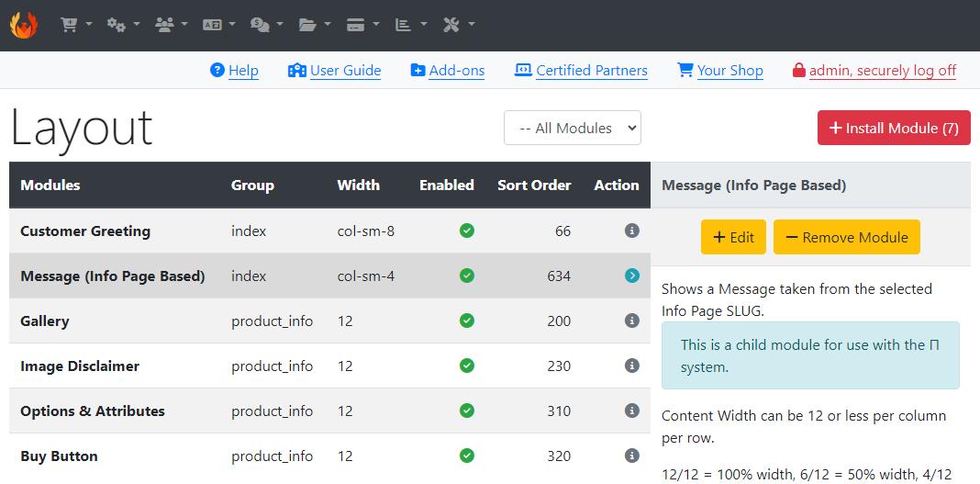980x484 pixels.
Task: Open the Certified Partners link
Action: [592, 71]
